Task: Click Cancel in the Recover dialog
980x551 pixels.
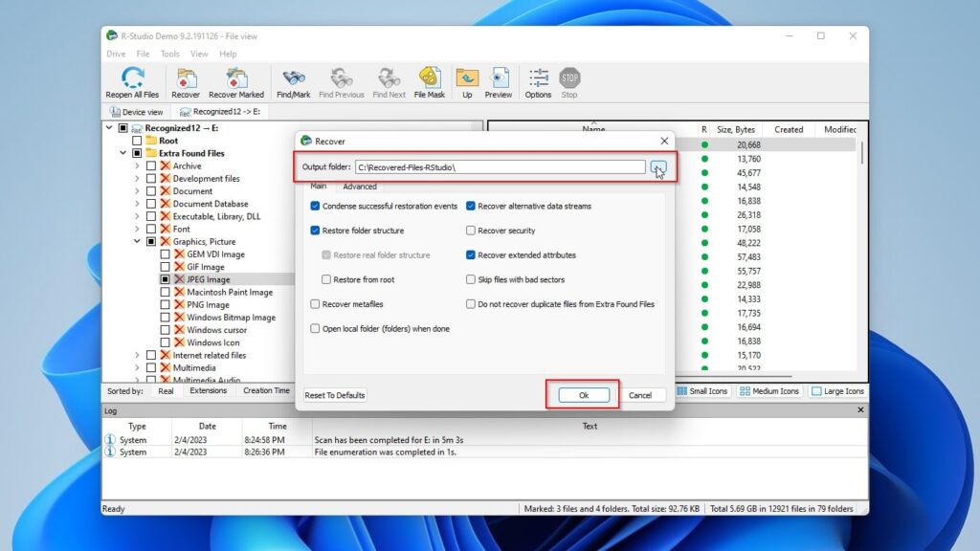Action: click(640, 395)
